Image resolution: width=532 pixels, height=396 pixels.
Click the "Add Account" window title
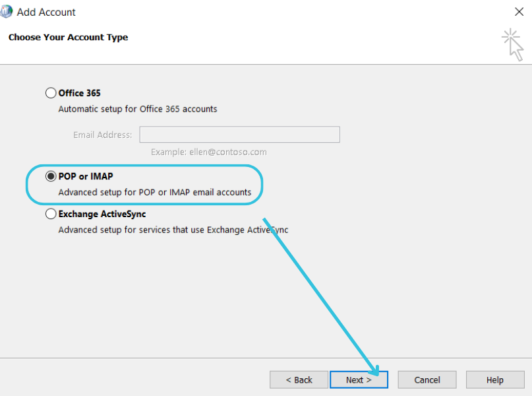46,12
